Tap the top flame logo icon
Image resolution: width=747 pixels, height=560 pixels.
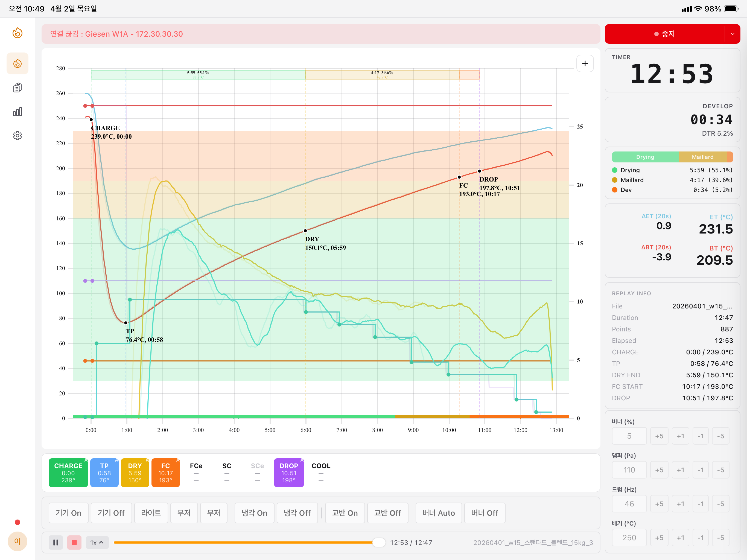click(x=17, y=33)
